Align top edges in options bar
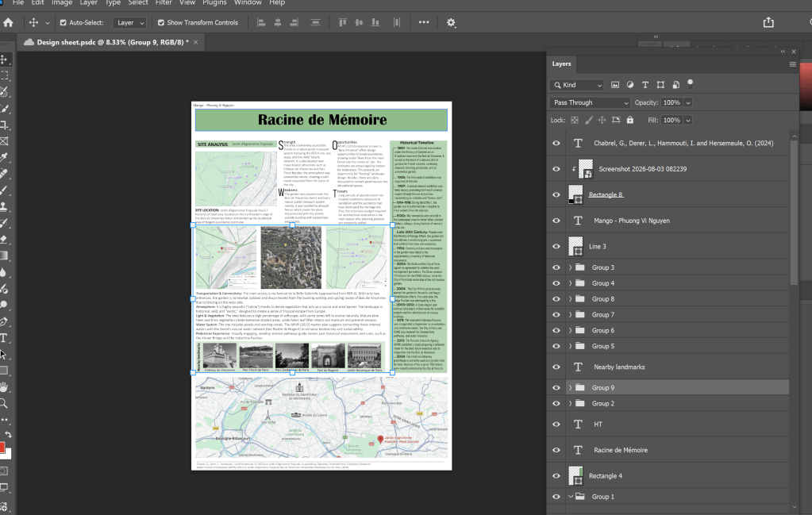812x515 pixels. pos(342,23)
